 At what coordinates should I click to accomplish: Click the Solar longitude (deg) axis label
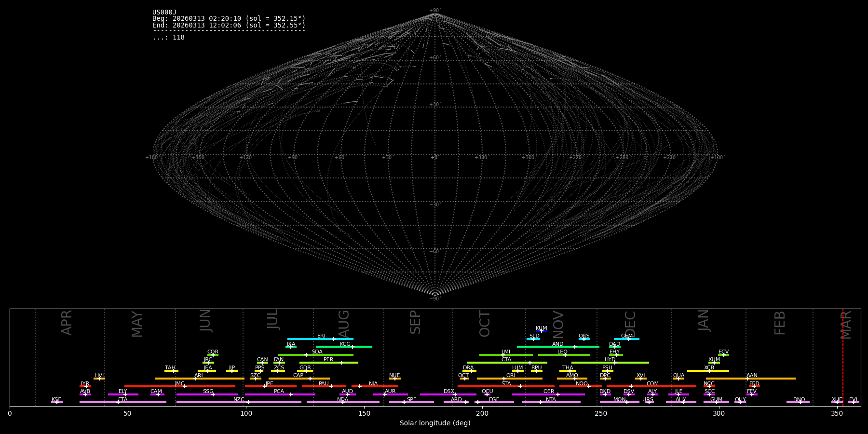(x=435, y=423)
